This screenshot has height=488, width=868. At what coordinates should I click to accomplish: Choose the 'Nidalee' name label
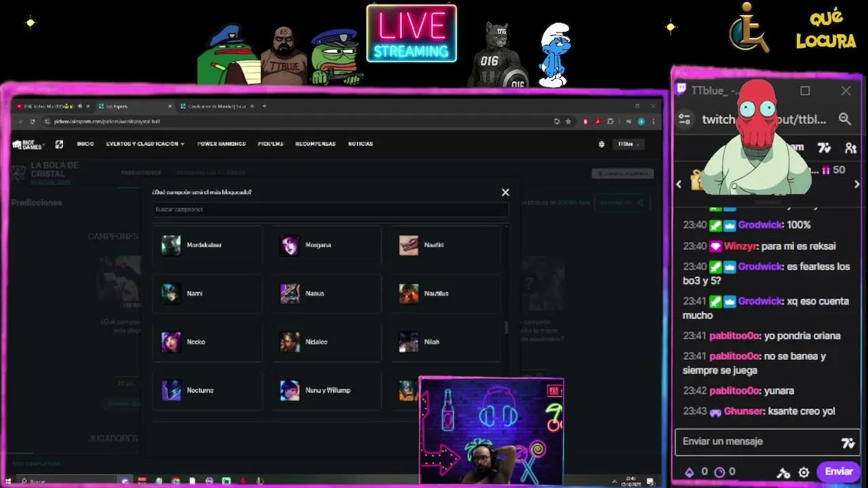(x=316, y=342)
